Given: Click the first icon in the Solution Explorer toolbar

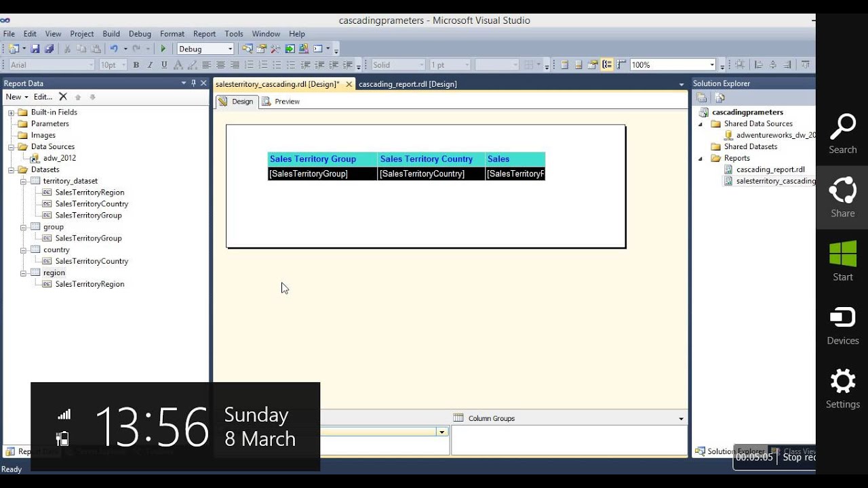Looking at the screenshot, I should [x=702, y=98].
